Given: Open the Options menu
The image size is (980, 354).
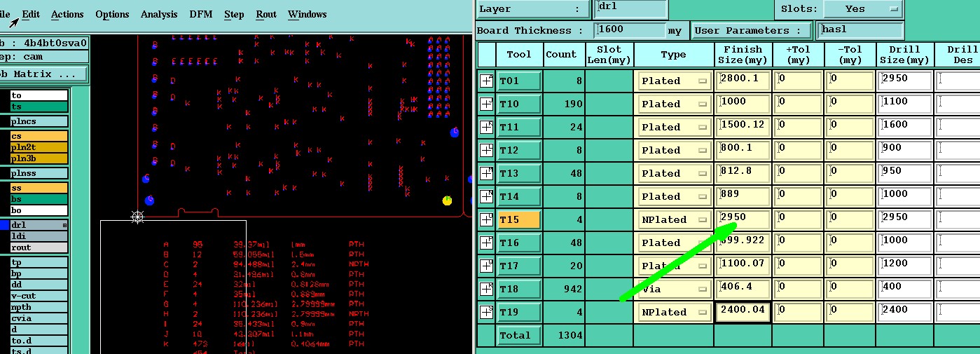Looking at the screenshot, I should point(112,14).
